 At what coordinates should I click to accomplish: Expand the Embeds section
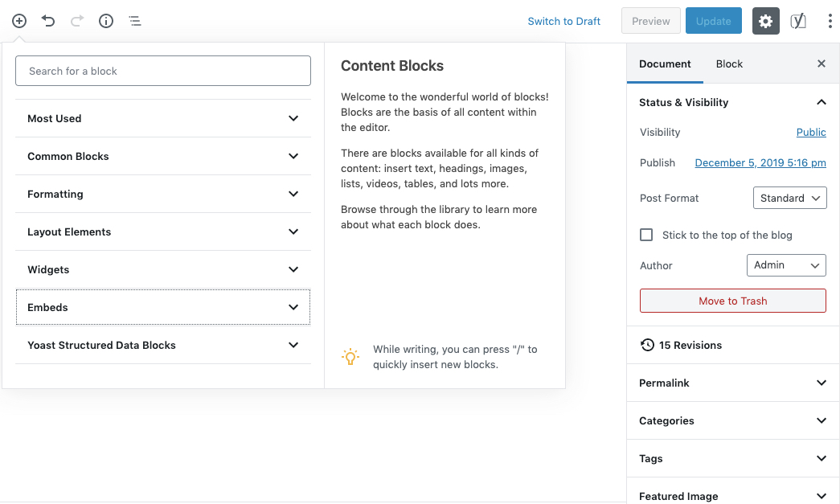pyautogui.click(x=163, y=307)
